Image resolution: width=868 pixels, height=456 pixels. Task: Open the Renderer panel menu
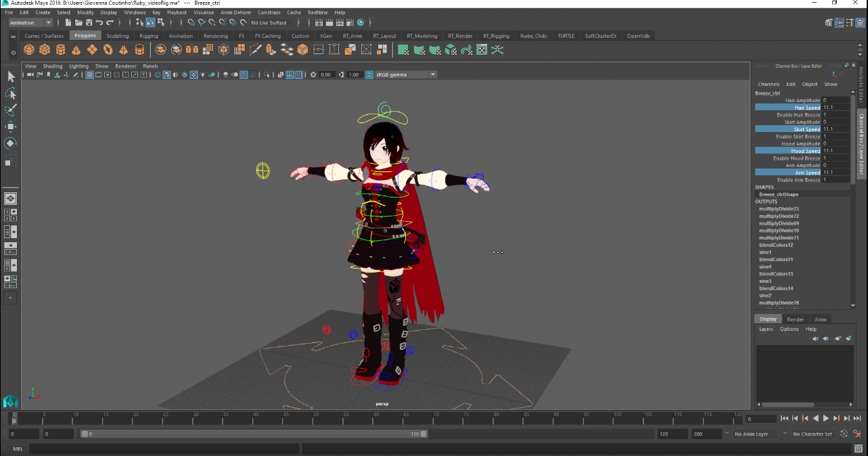coord(126,66)
